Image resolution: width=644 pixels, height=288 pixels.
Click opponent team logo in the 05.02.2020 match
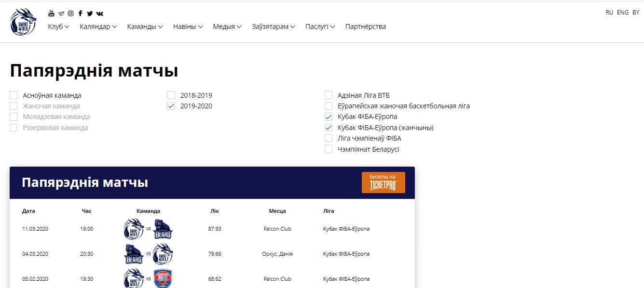click(x=163, y=279)
